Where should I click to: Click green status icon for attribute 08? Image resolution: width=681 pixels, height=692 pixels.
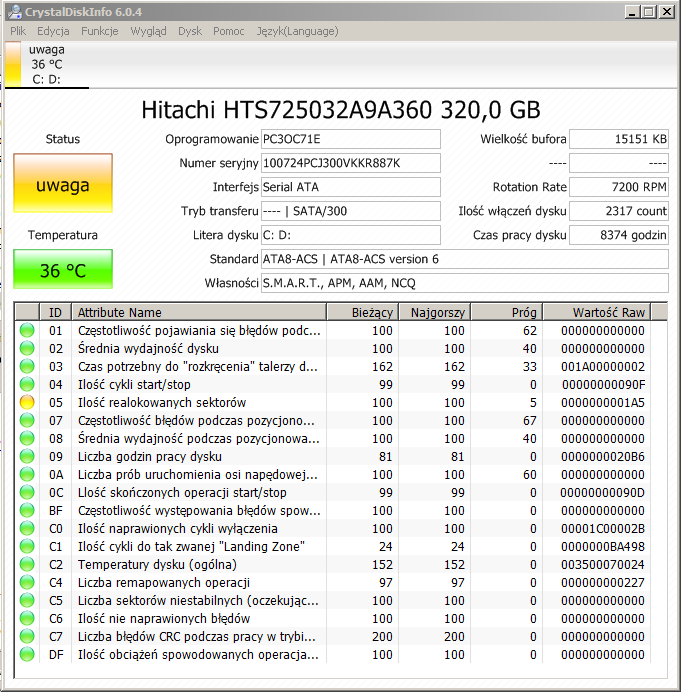click(x=27, y=438)
